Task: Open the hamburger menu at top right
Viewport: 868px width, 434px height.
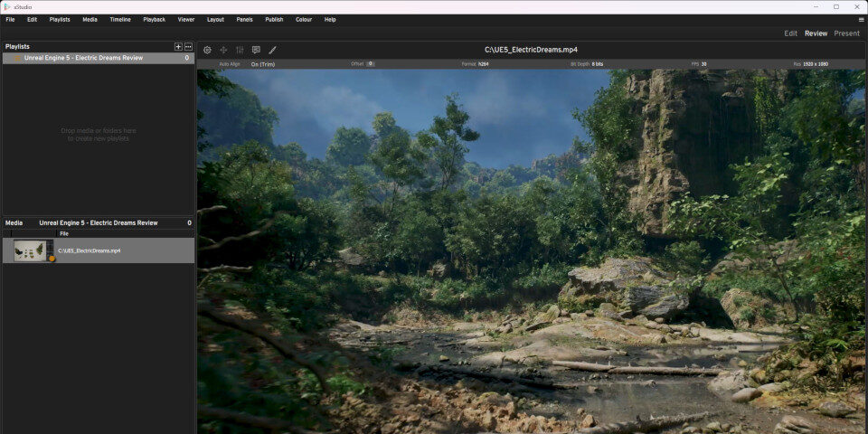Action: coord(860,19)
